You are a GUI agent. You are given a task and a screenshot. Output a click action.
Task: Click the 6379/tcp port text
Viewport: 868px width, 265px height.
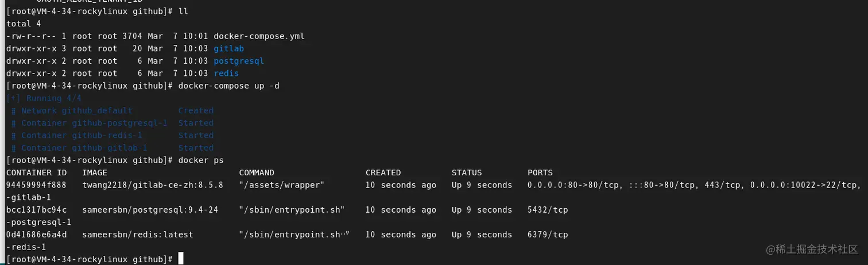pos(548,235)
